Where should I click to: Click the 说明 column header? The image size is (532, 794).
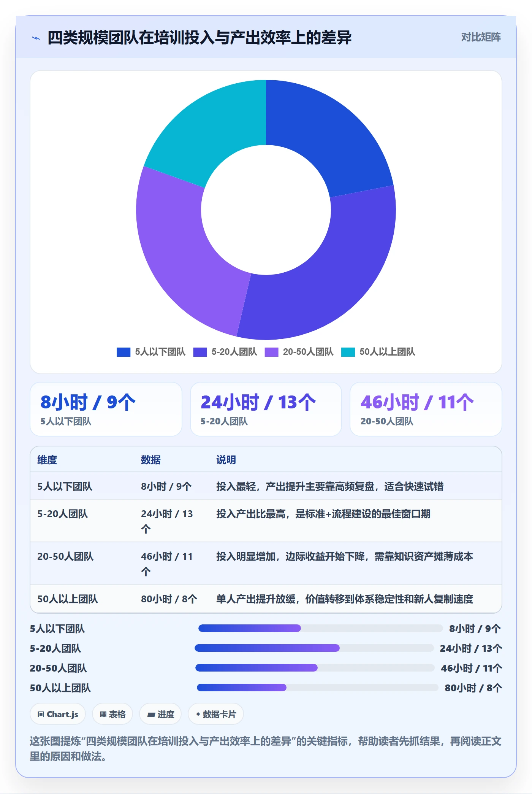(226, 460)
